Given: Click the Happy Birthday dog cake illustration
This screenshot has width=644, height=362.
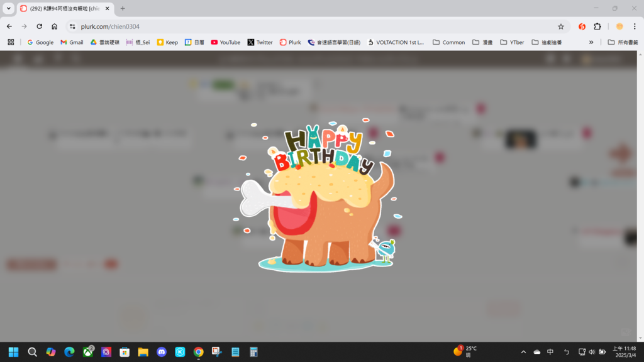Looking at the screenshot, I should pyautogui.click(x=319, y=195).
